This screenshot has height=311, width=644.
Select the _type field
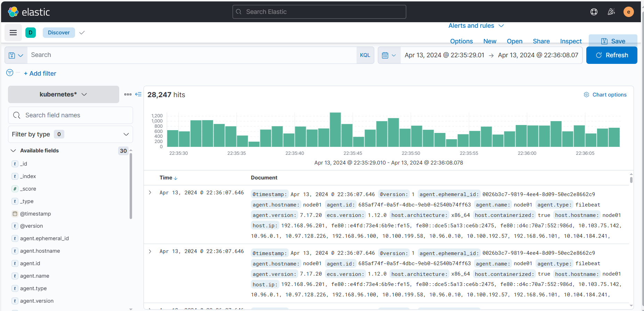(27, 201)
